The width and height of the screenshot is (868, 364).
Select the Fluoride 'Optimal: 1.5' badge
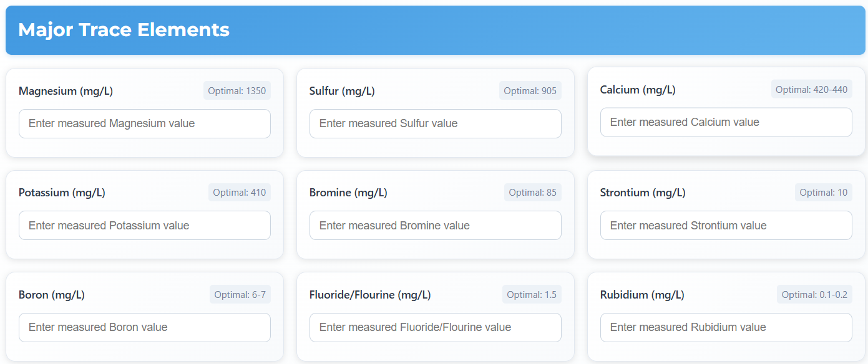(531, 295)
